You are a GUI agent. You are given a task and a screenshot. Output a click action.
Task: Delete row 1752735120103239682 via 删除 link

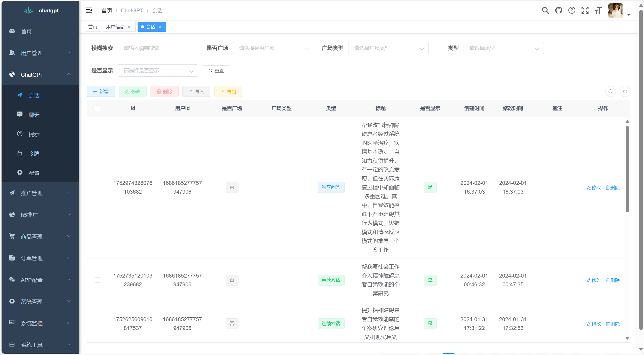pos(613,280)
